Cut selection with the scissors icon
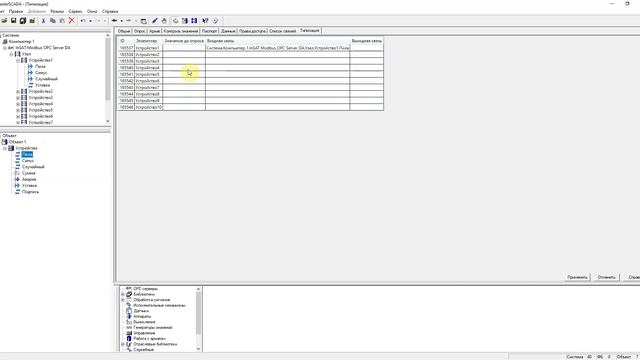This screenshot has height=360, width=640. (x=43, y=20)
